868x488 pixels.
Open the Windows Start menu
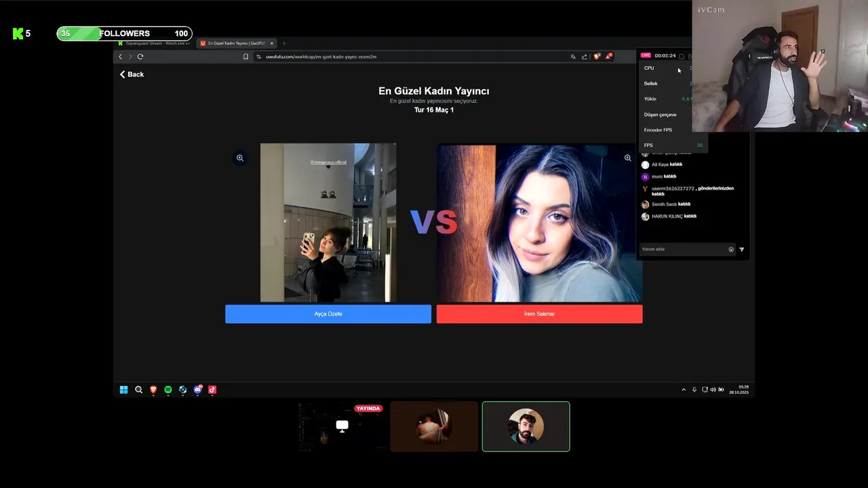tap(123, 390)
